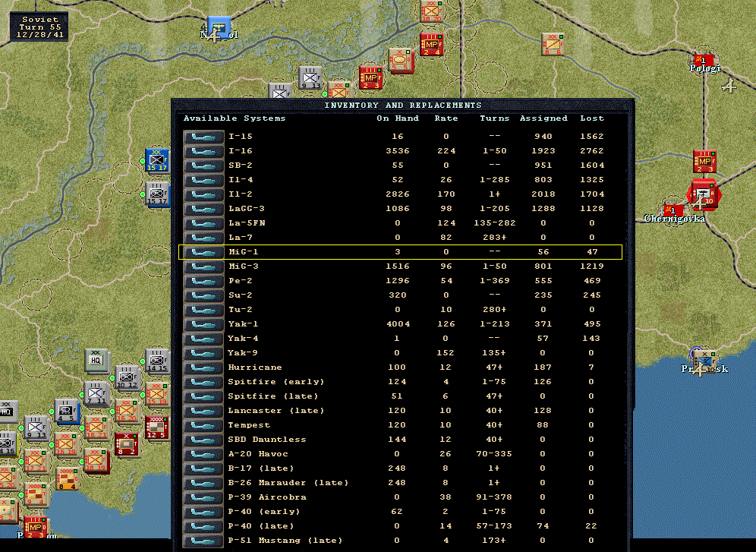Click the aircraft icon beside Il-2
The image size is (756, 552).
[x=203, y=194]
